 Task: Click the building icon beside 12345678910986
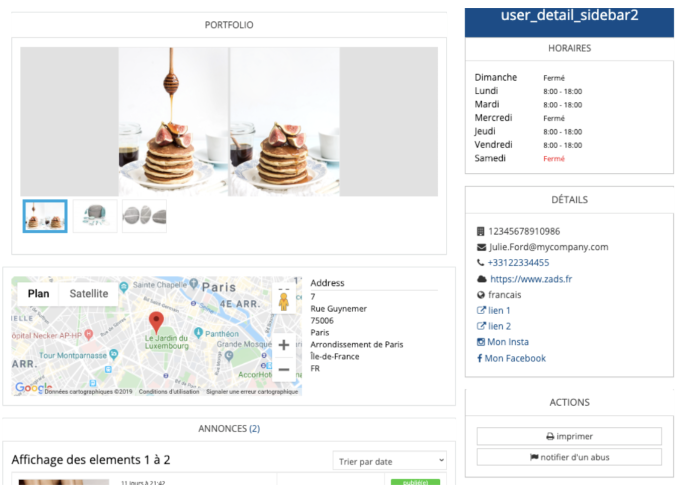pyautogui.click(x=480, y=231)
